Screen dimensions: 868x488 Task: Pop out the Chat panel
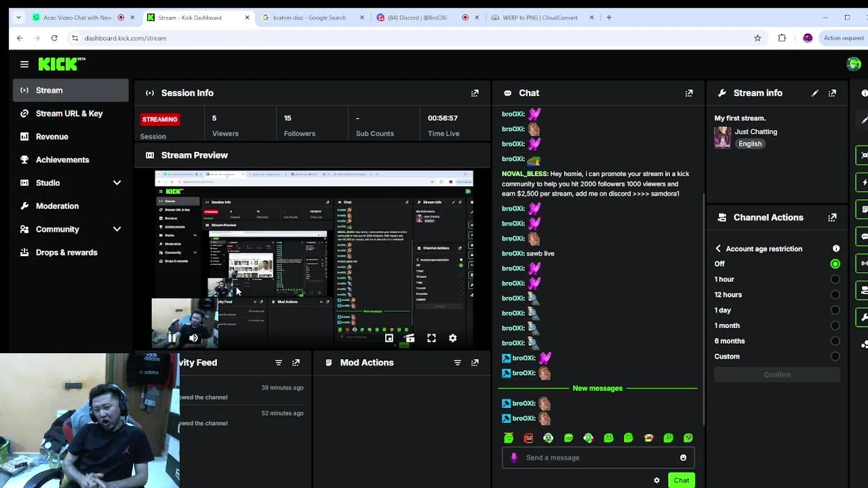click(x=689, y=93)
